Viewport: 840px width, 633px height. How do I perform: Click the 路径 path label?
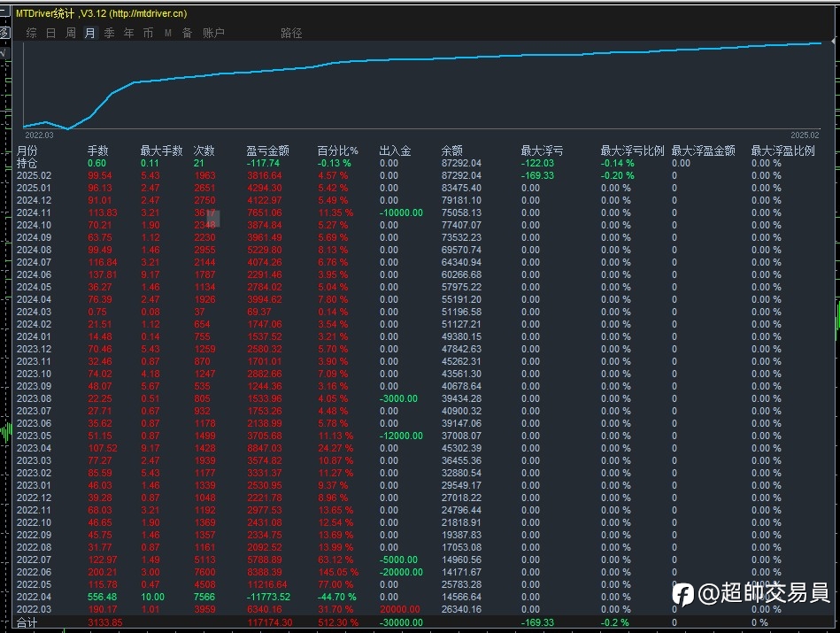[291, 34]
